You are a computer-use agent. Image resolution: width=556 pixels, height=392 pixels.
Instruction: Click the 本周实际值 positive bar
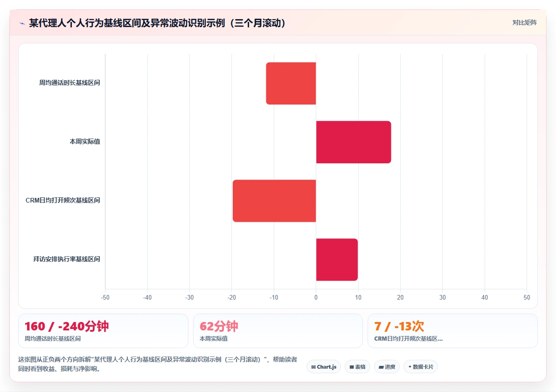click(x=354, y=142)
